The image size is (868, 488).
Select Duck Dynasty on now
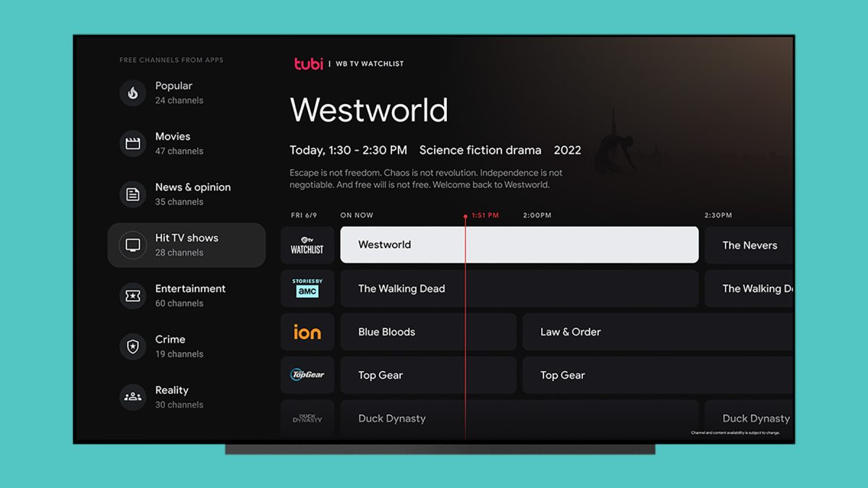pos(519,419)
